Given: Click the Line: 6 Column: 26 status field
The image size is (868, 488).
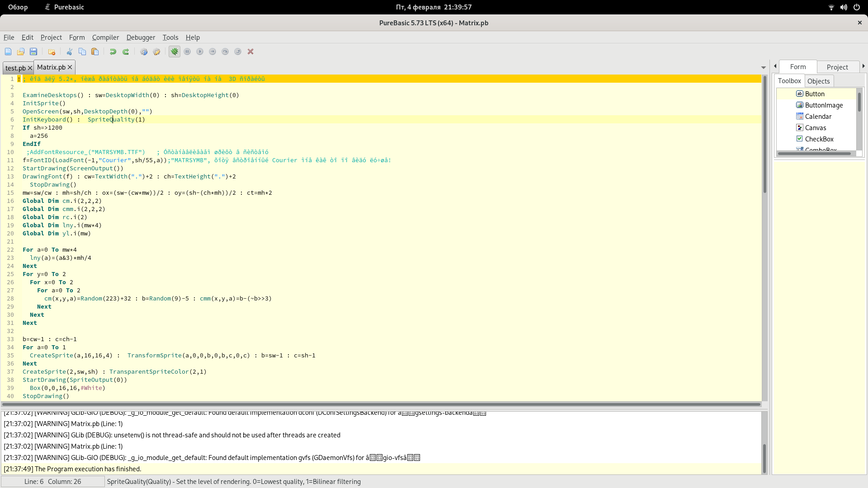Looking at the screenshot, I should (x=53, y=482).
